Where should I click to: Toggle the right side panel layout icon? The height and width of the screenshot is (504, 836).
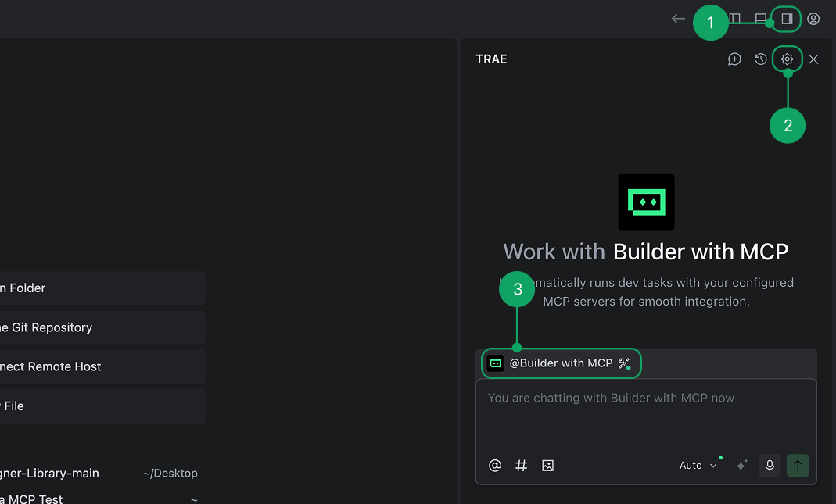[787, 19]
